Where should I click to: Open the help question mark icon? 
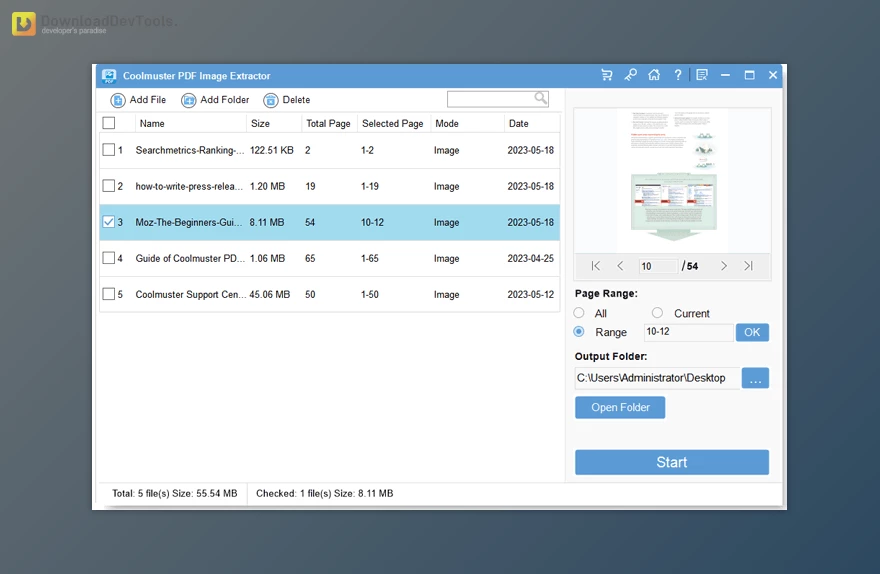point(678,75)
